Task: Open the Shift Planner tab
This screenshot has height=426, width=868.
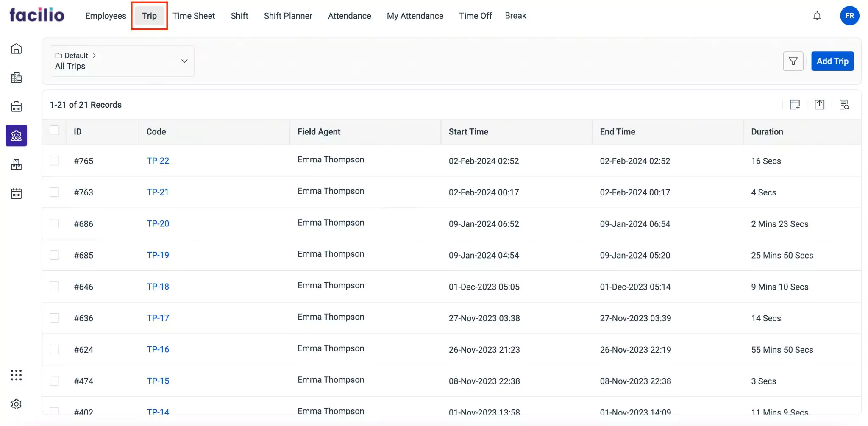Action: tap(288, 16)
